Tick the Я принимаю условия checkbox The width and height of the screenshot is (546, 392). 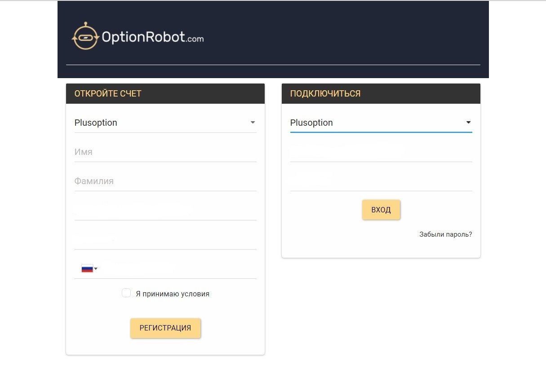(x=126, y=293)
